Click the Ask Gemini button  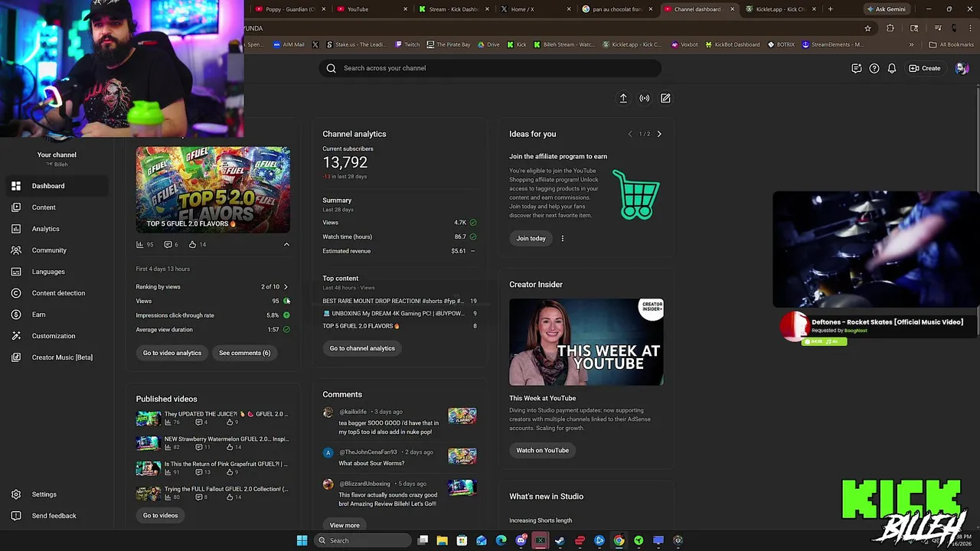[x=886, y=9]
